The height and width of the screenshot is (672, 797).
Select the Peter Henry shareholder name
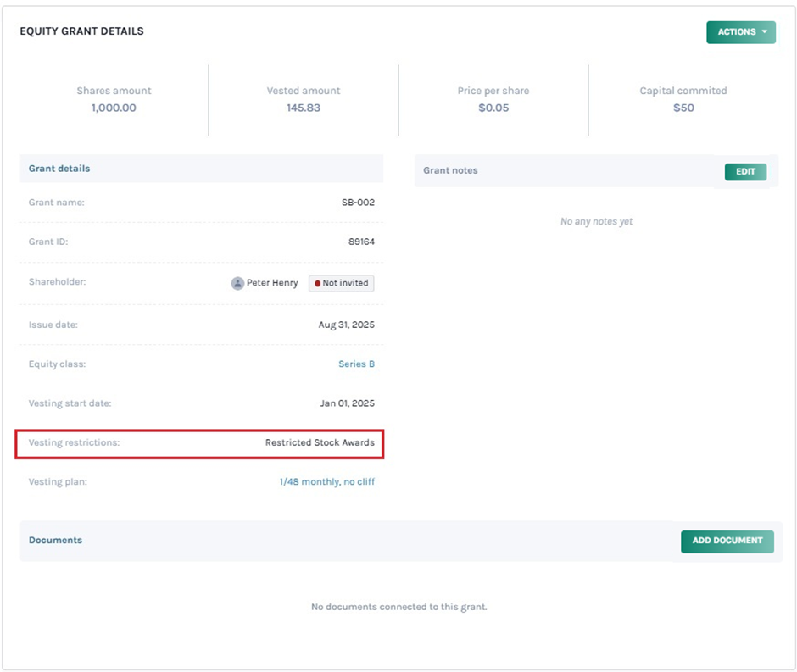[272, 283]
